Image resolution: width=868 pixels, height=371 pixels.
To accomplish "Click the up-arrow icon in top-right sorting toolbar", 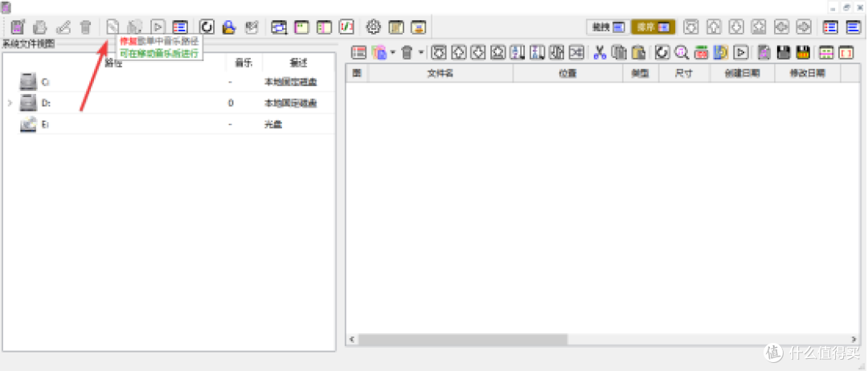I will point(714,26).
